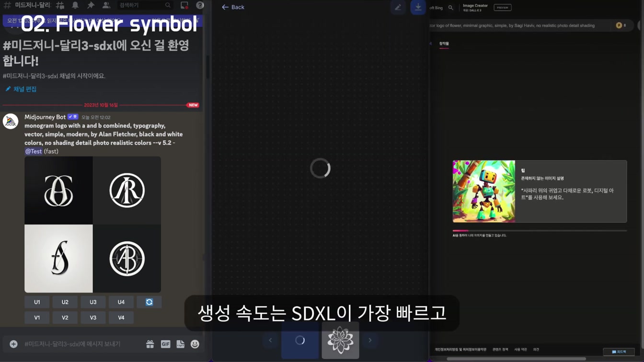The height and width of the screenshot is (362, 644).
Task: Open 의견 feedback footer link
Action: pos(536,350)
